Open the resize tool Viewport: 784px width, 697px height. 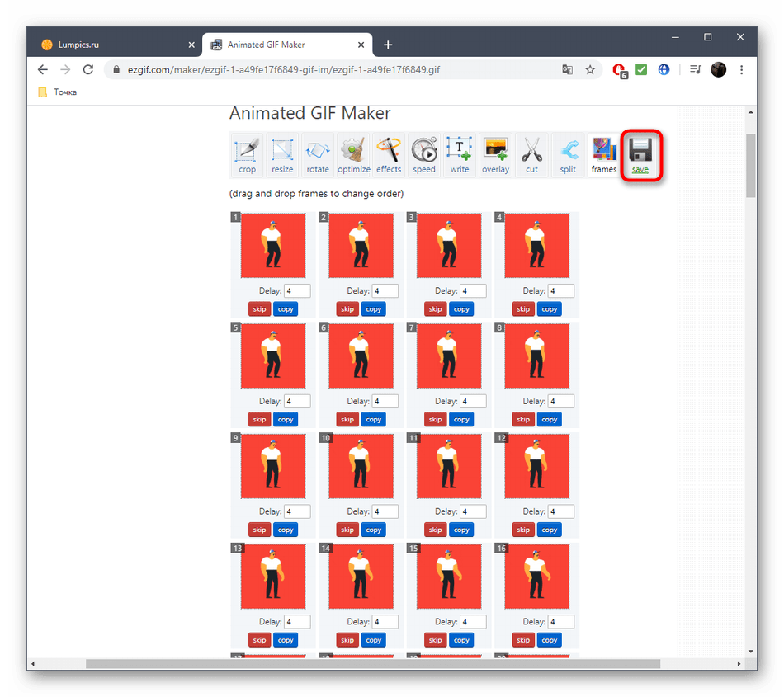(282, 155)
